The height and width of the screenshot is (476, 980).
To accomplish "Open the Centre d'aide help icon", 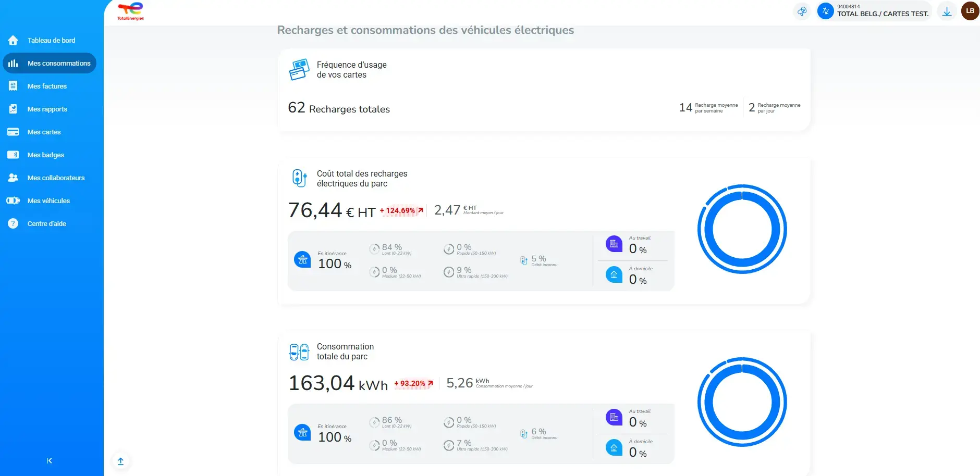I will (x=13, y=223).
